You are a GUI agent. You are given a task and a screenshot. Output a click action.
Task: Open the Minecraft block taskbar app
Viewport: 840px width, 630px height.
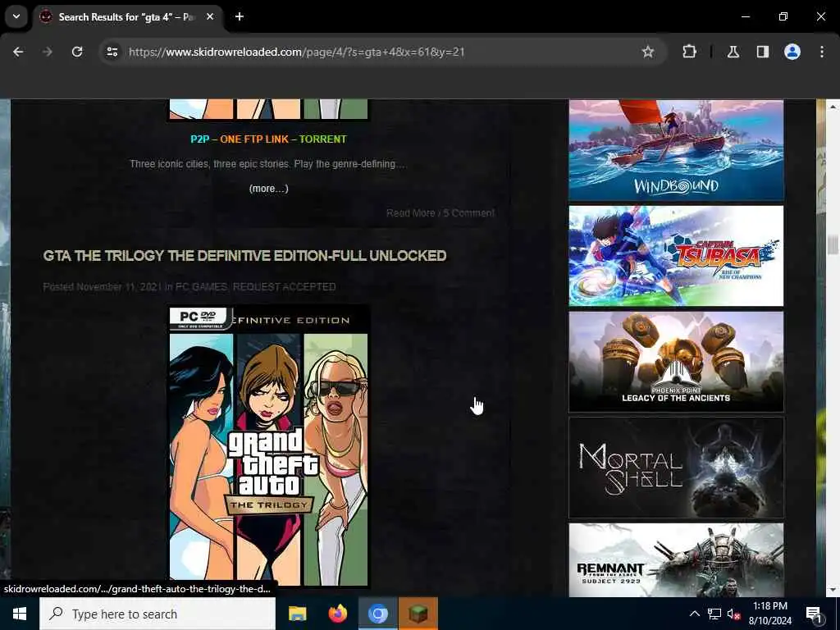418,614
